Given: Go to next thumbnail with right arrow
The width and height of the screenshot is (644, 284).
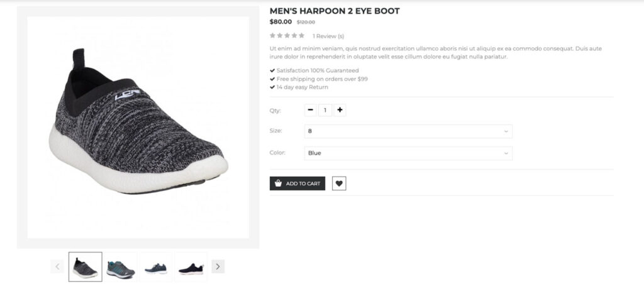Looking at the screenshot, I should [218, 266].
